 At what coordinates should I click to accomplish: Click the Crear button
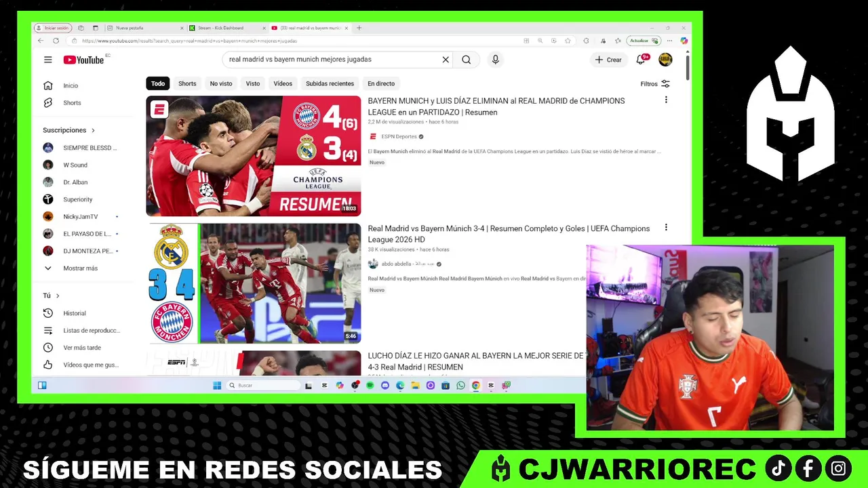608,60
